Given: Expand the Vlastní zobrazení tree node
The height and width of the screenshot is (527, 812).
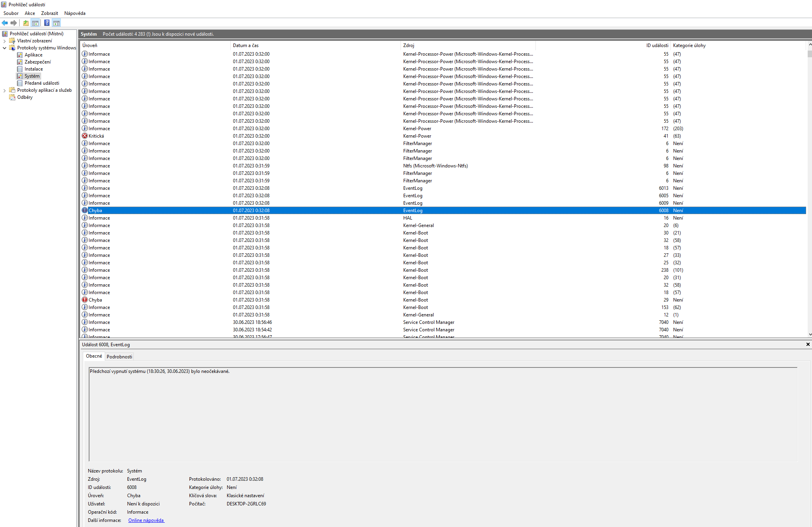Looking at the screenshot, I should [4, 41].
